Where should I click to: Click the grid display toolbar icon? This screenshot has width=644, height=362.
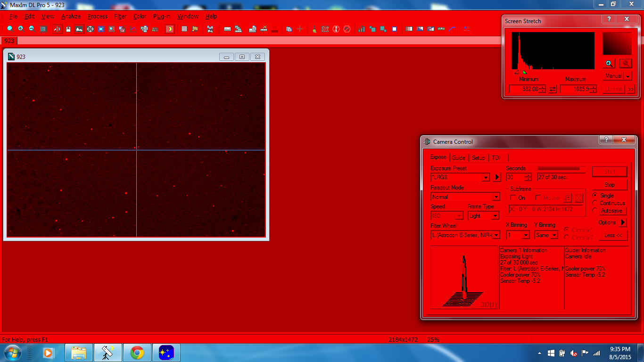point(184,29)
